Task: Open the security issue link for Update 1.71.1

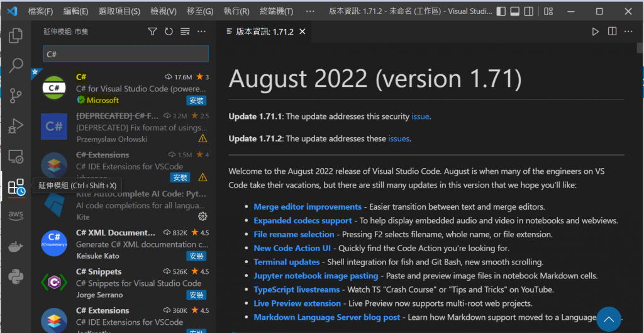Action: pos(420,116)
